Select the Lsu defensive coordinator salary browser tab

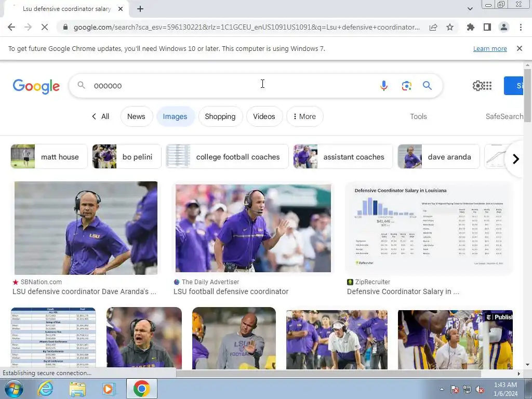pos(66,9)
